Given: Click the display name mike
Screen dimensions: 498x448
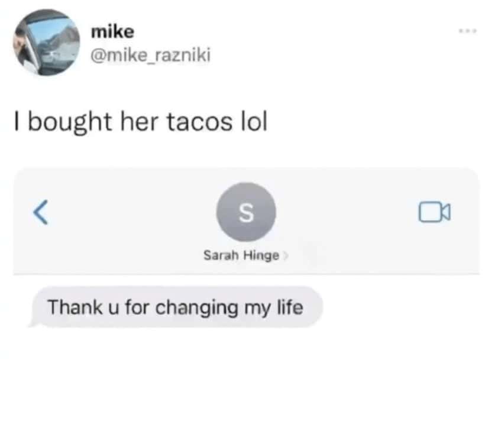Looking at the screenshot, I should (112, 32).
